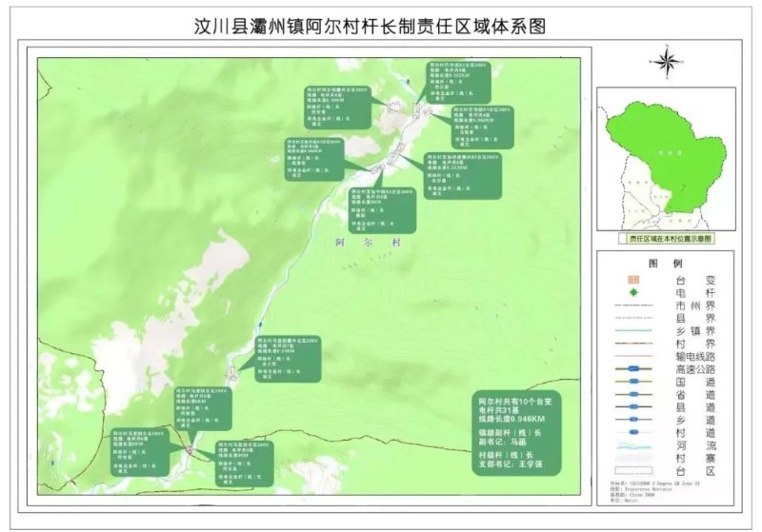Click the 国道 road symbol in legend

pos(633,382)
